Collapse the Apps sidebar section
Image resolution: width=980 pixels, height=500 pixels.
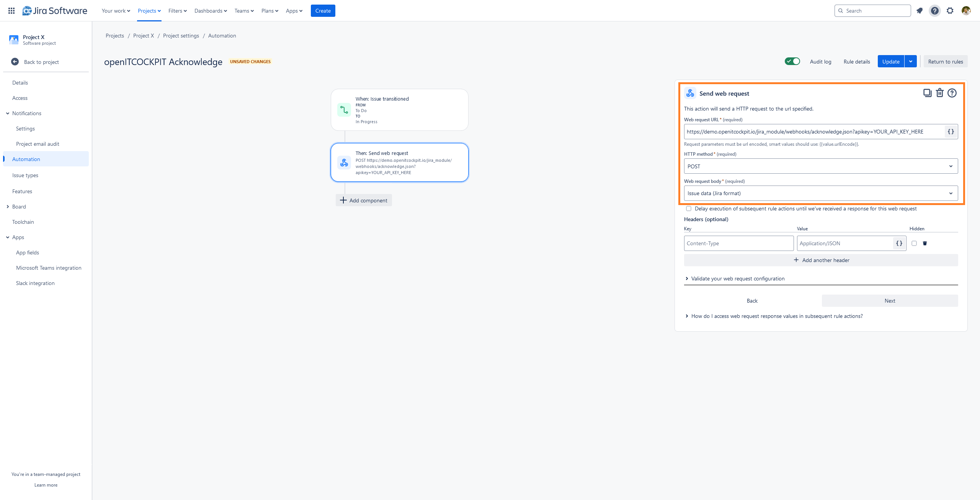[8, 237]
